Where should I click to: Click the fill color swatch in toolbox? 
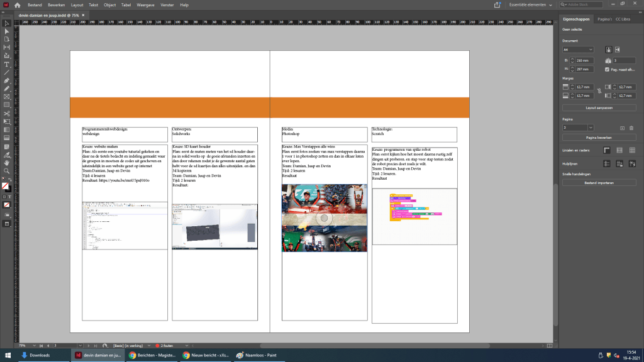click(x=5, y=185)
